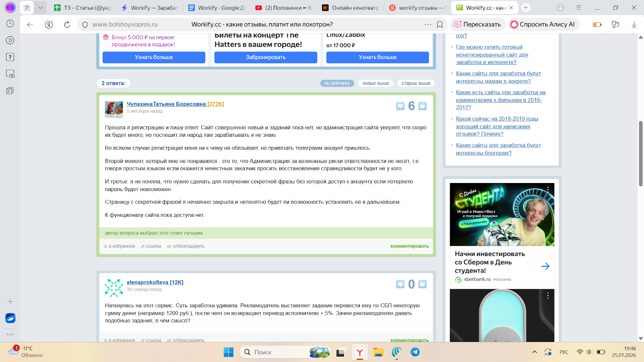Image resolution: width=644 pixels, height=362 pixels.
Task: Open the downloads arrow icon
Action: click(634, 25)
